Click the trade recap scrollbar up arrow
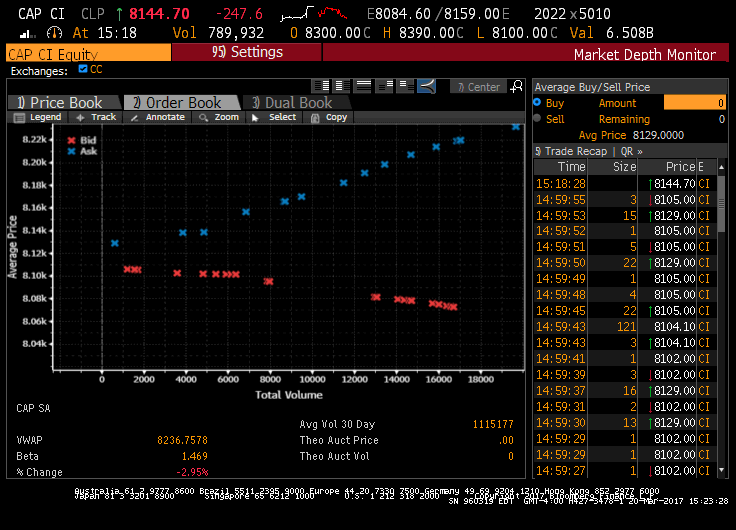 pyautogui.click(x=721, y=167)
